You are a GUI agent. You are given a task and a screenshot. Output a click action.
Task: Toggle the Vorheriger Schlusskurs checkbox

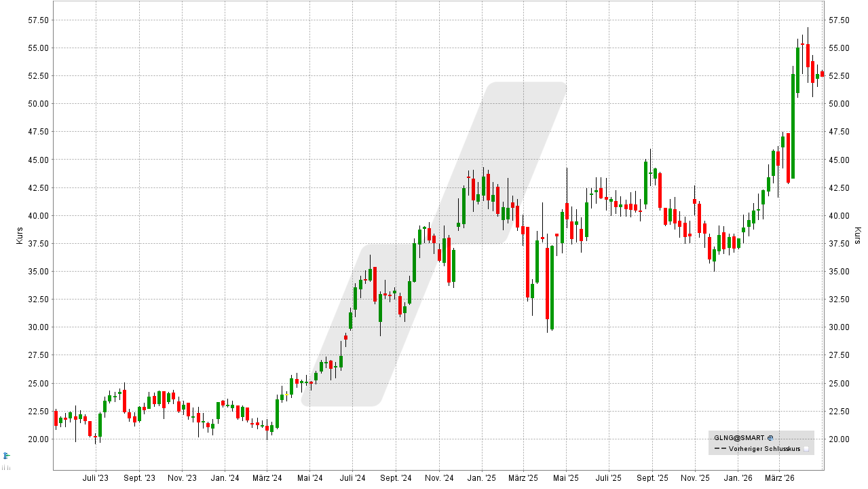coord(806,449)
